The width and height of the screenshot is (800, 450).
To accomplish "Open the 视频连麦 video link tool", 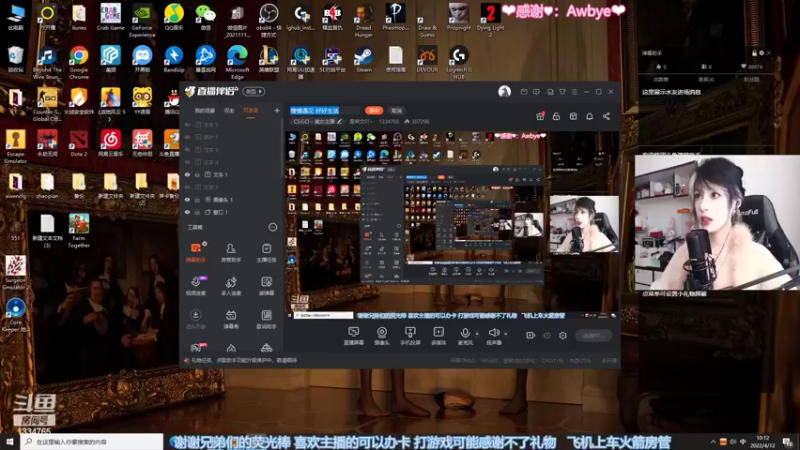I will [x=195, y=286].
